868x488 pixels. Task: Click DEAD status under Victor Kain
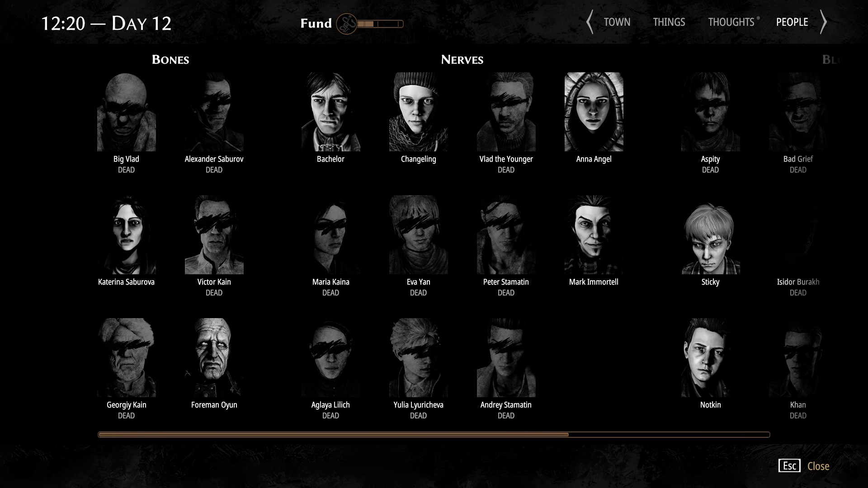[214, 293]
